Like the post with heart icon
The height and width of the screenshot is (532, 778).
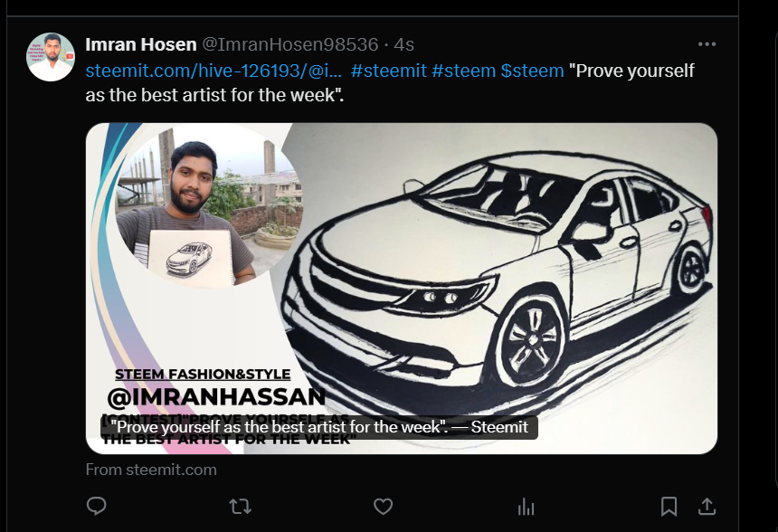point(383,507)
